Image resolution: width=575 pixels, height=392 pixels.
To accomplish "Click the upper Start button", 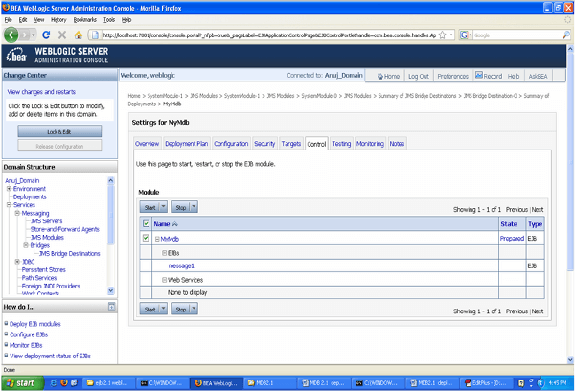I will (x=150, y=207).
